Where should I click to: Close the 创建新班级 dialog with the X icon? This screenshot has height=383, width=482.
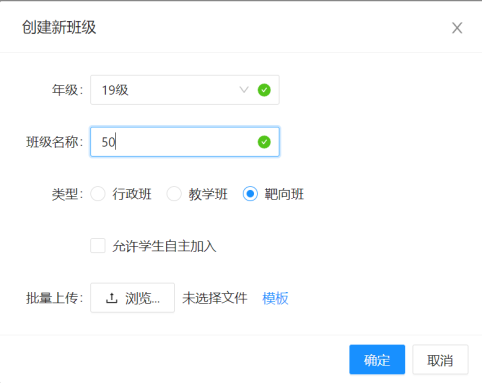pyautogui.click(x=457, y=28)
